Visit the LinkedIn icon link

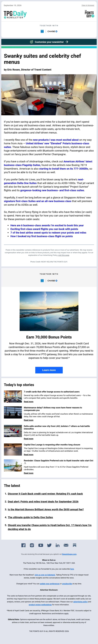[57, 545]
